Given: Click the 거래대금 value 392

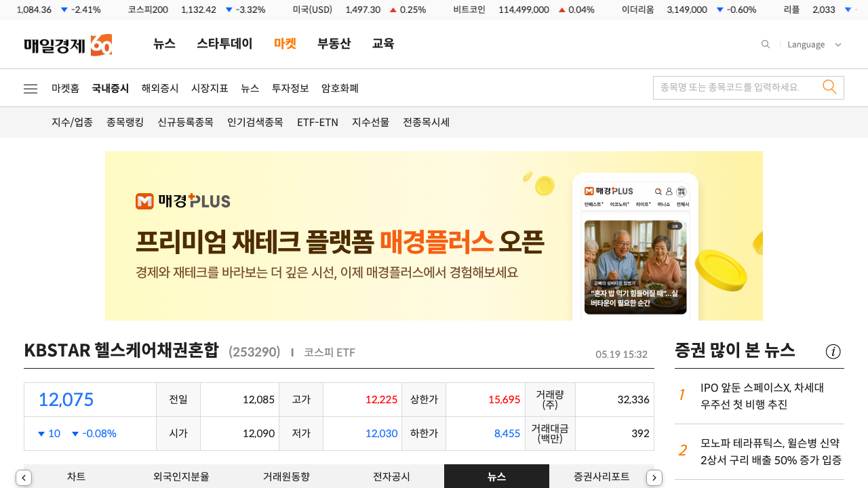Looking at the screenshot, I should click(x=640, y=433).
